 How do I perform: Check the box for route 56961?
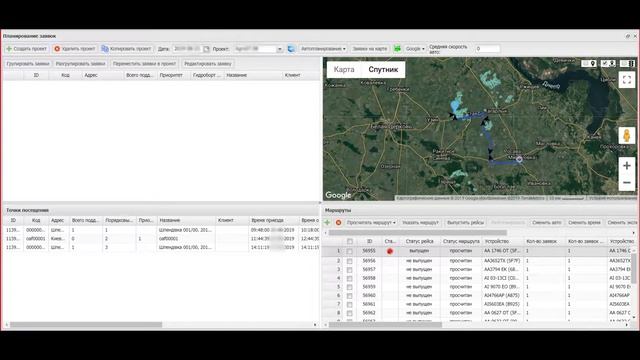click(x=350, y=304)
